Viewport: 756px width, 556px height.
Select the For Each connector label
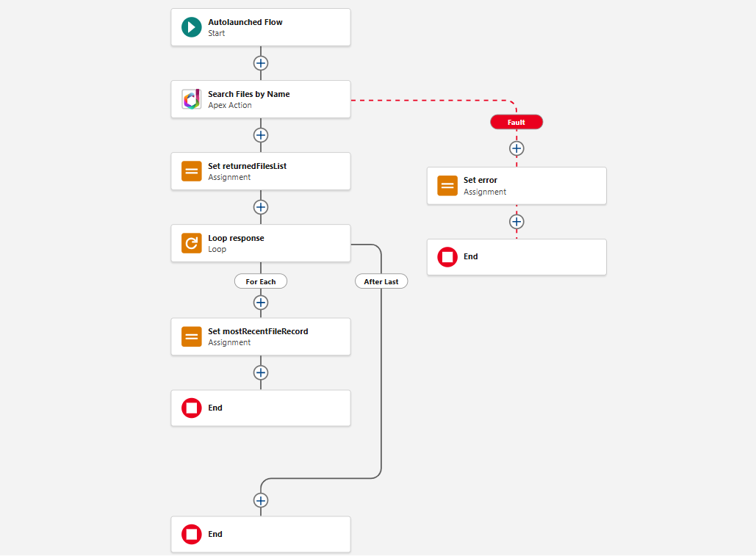coord(261,281)
